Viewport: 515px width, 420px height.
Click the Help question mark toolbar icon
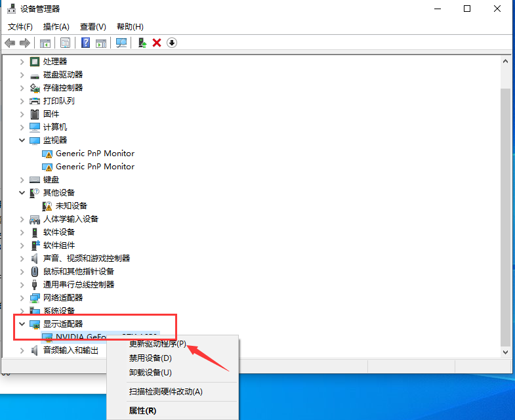[x=85, y=43]
